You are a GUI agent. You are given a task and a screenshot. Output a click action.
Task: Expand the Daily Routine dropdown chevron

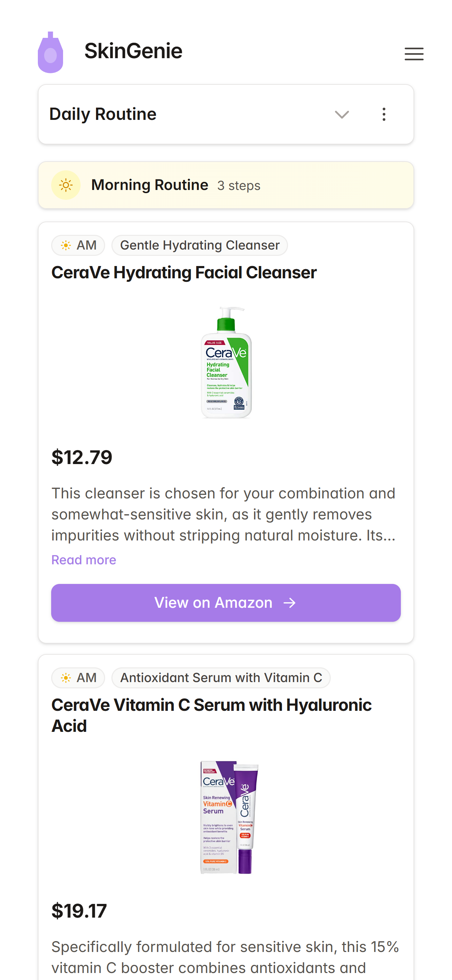[341, 114]
